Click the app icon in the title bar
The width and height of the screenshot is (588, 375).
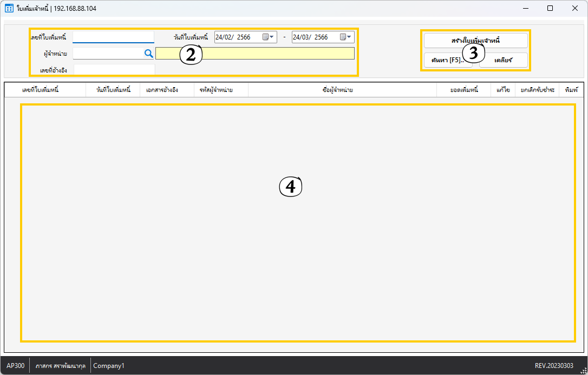pyautogui.click(x=9, y=9)
